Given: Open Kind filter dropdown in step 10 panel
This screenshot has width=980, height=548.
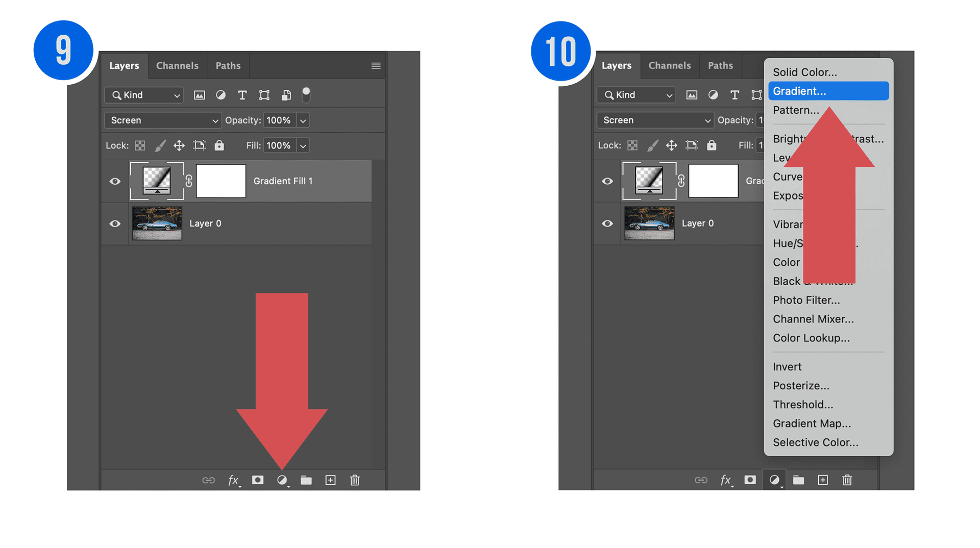Looking at the screenshot, I should [636, 95].
